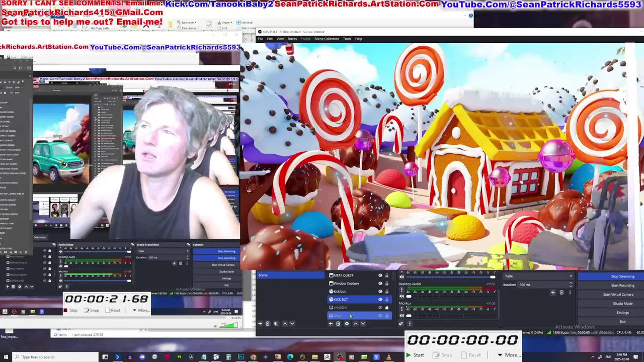Toggle the rANDOM source lock

(387, 308)
